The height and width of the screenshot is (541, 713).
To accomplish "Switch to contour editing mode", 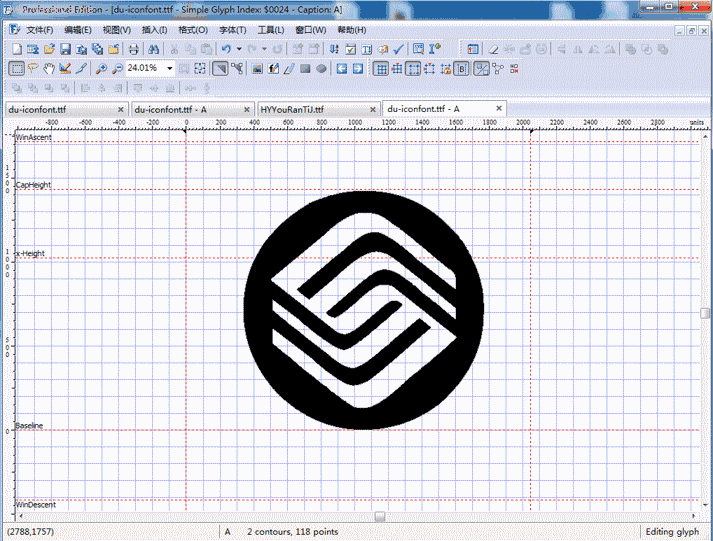I will (x=220, y=69).
